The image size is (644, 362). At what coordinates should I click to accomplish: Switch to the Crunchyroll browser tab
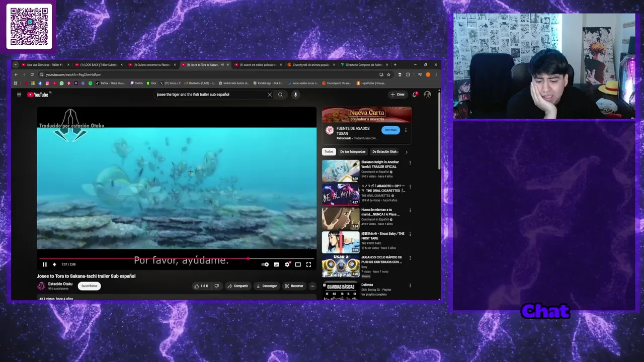[x=311, y=65]
